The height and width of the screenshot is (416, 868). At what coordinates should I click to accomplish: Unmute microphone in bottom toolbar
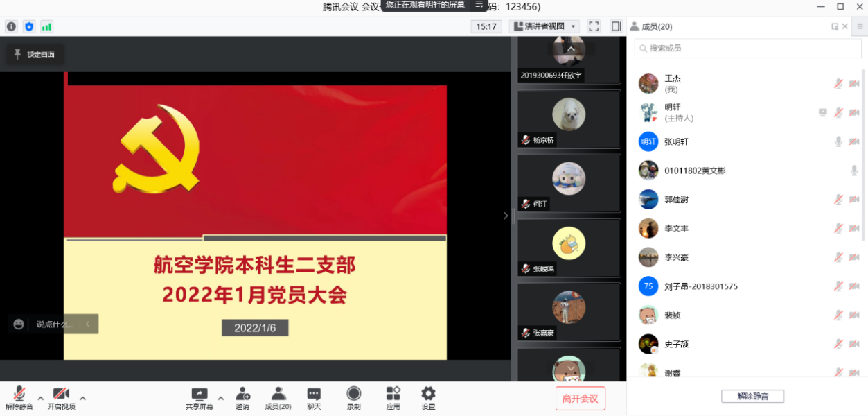pyautogui.click(x=19, y=398)
